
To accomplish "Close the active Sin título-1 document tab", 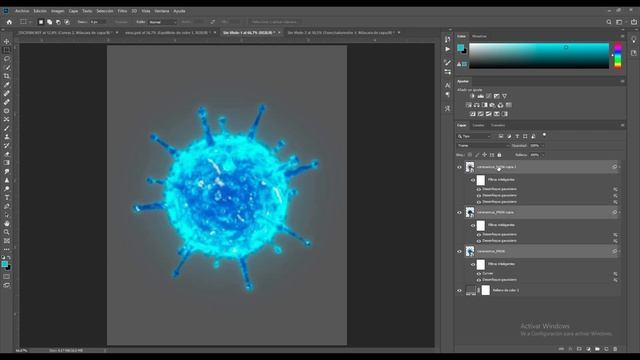I will tap(280, 33).
